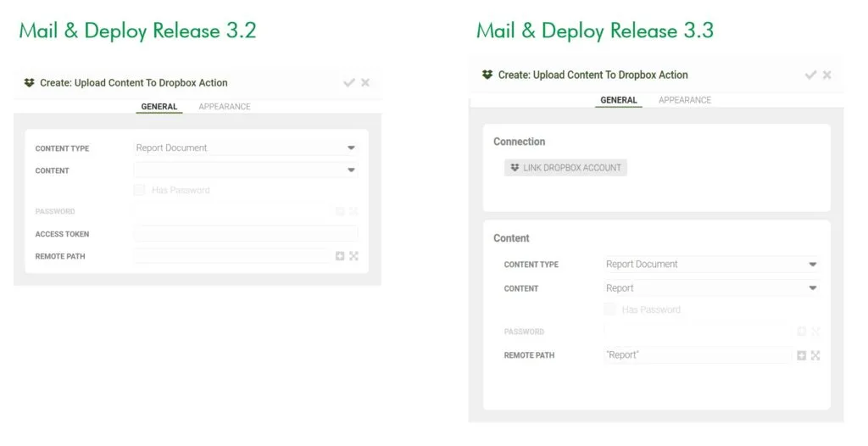The width and height of the screenshot is (868, 446).
Task: Click Content section heading in 3.3
Action: 511,238
